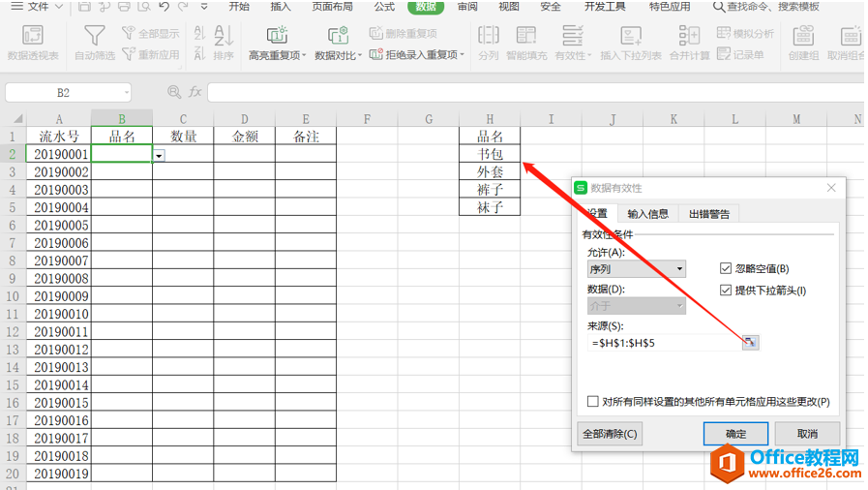Open the 输入信息 tab in dialog

click(x=647, y=214)
